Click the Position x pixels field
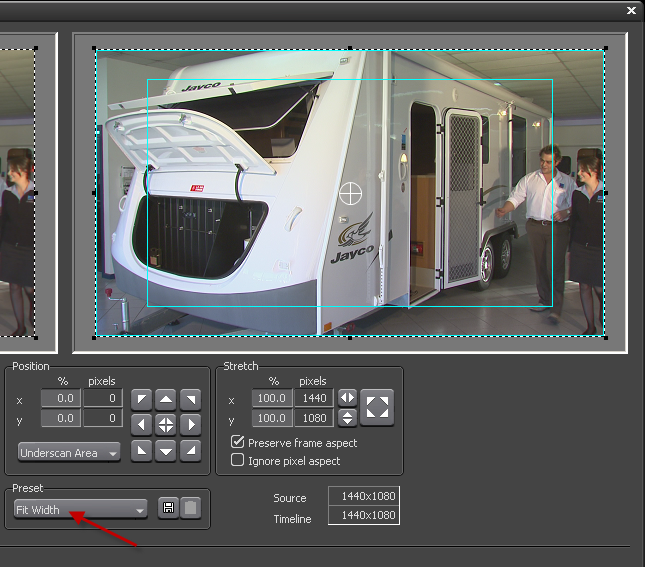Screen dimensions: 645x567 [103, 398]
